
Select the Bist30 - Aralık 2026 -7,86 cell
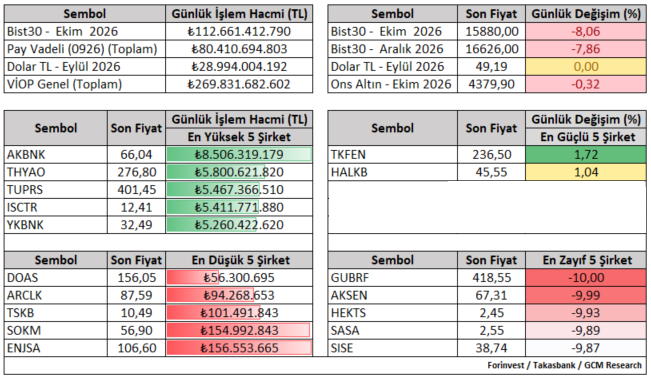coord(586,49)
